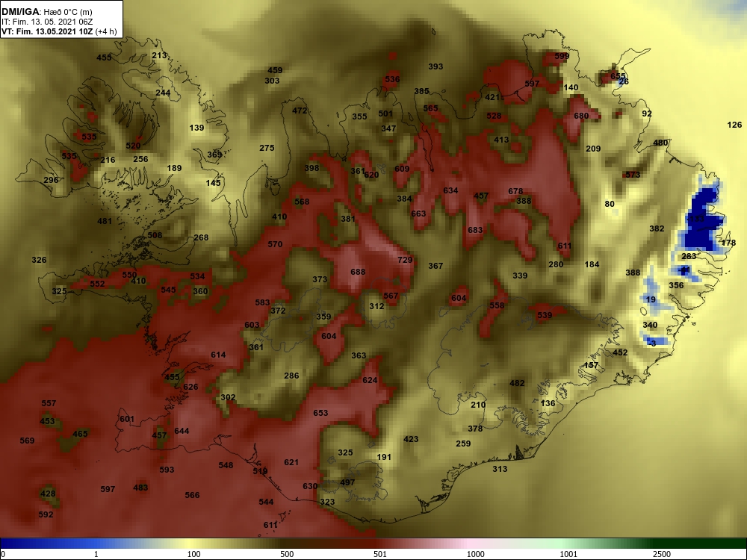Select the map value 653
This screenshot has width=747, height=560.
click(x=320, y=413)
